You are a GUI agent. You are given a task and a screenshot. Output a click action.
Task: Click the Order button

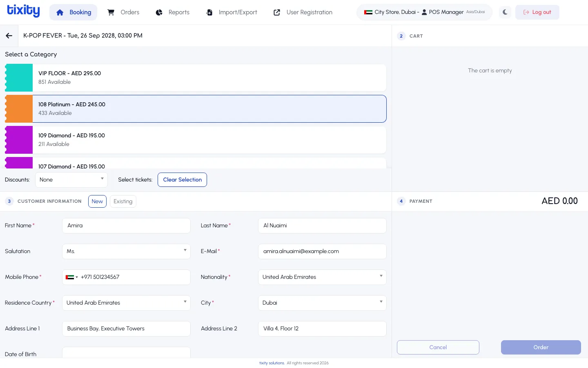[541, 348]
